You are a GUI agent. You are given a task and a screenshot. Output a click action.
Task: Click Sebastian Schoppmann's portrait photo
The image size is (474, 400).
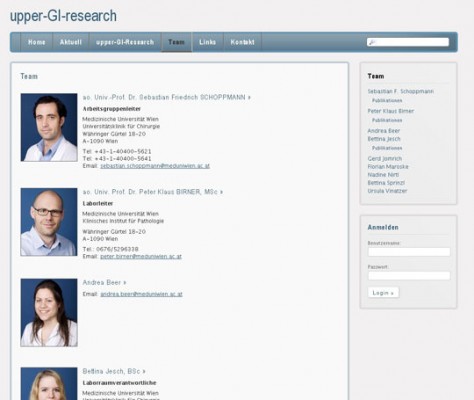49,127
